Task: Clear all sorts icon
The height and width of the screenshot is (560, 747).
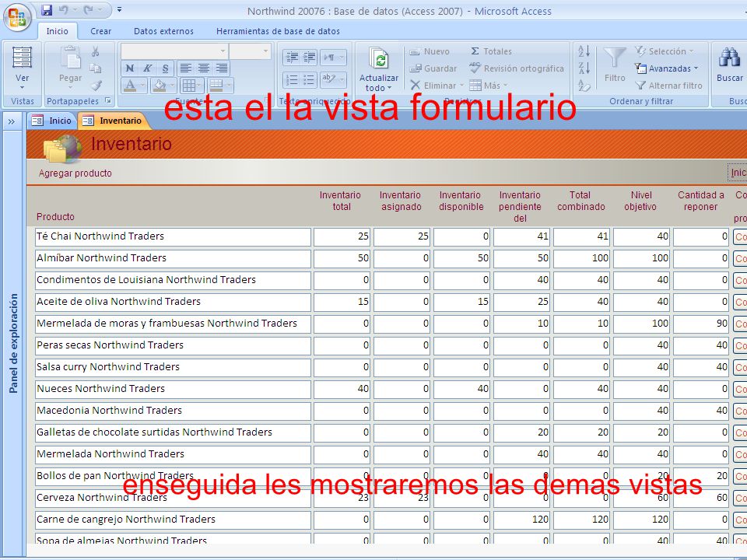Action: point(584,86)
